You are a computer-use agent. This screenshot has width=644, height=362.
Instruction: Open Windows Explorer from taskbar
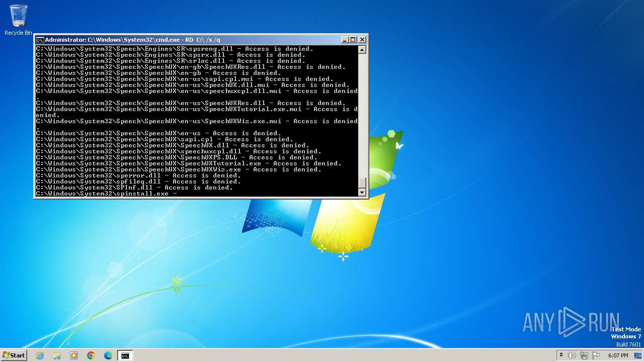[x=57, y=355]
